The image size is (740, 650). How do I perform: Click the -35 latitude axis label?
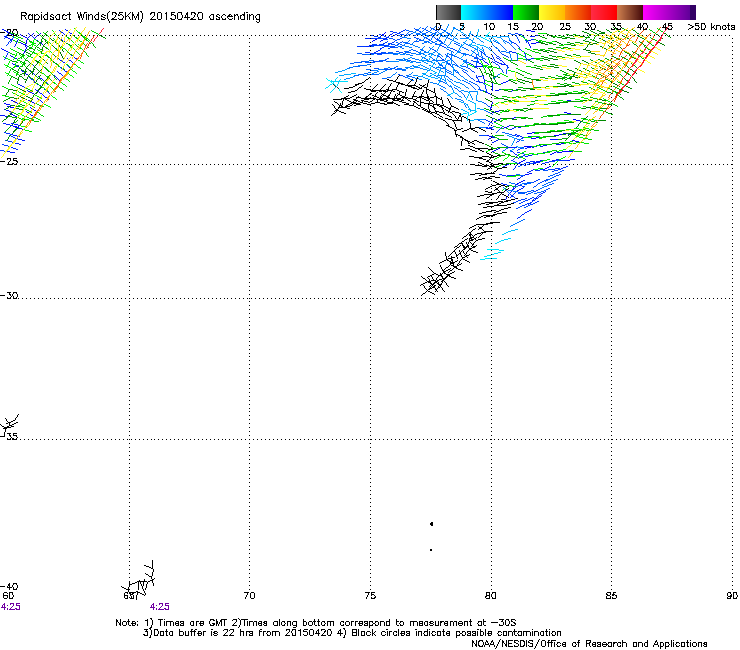click(x=9, y=436)
